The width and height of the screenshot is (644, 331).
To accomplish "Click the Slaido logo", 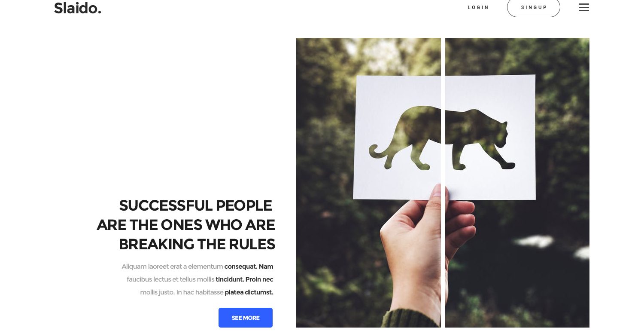I will 78,8.
